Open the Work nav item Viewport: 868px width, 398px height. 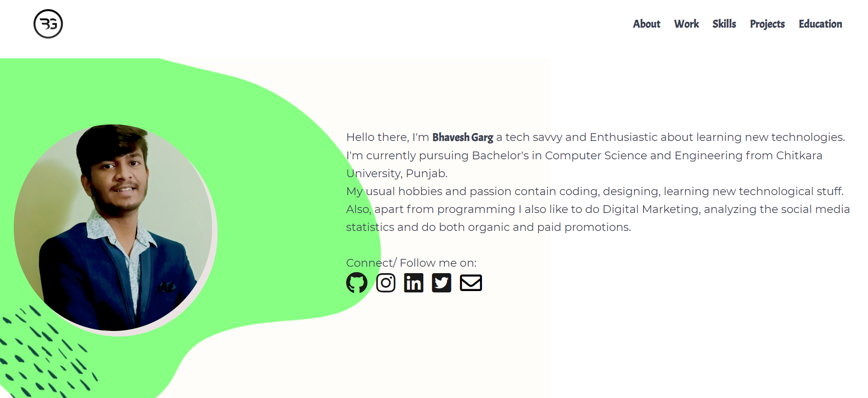(x=686, y=24)
